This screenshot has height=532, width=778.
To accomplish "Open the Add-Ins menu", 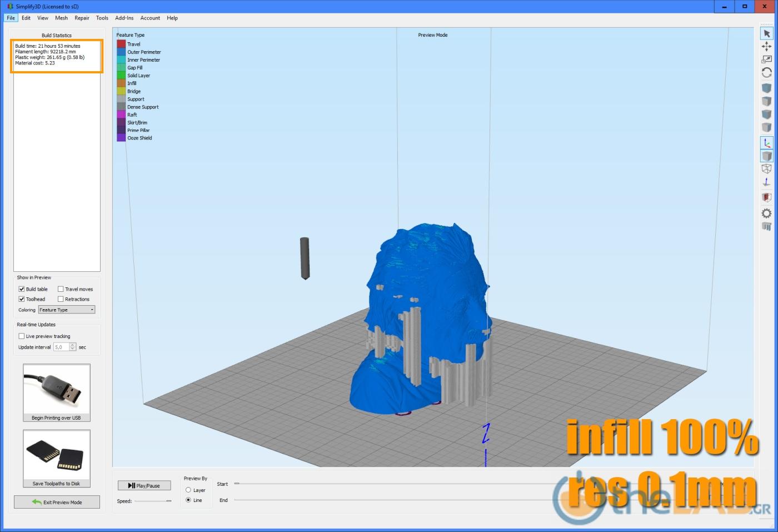I will (x=124, y=18).
